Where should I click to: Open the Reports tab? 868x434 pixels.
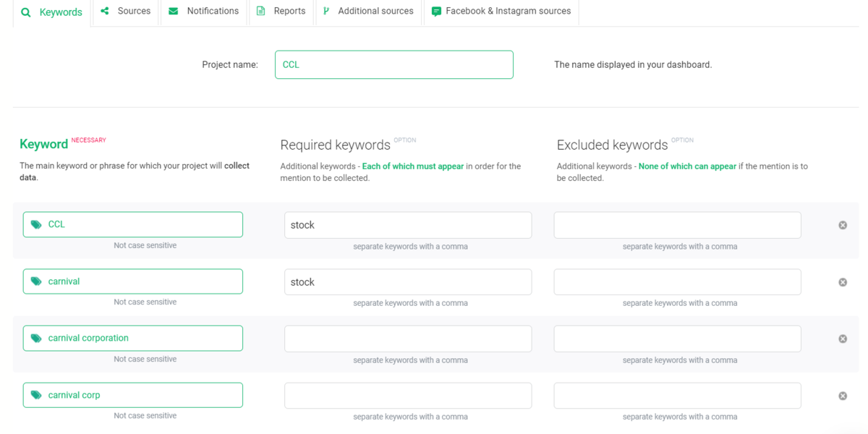[x=281, y=12]
